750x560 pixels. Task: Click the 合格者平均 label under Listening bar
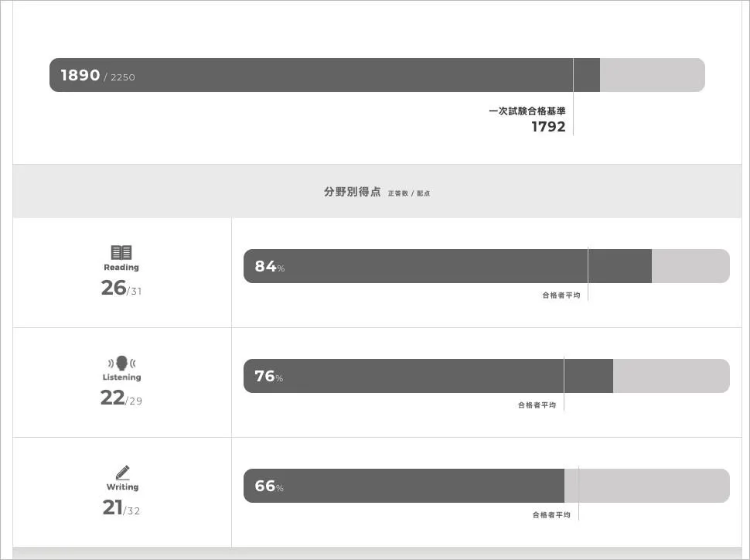pos(537,405)
